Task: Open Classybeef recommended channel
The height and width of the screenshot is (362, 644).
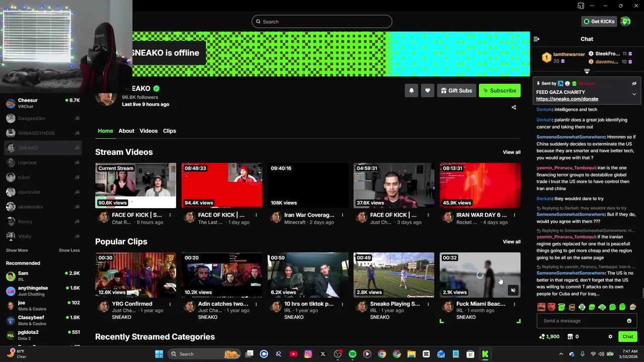Action: 43,320
